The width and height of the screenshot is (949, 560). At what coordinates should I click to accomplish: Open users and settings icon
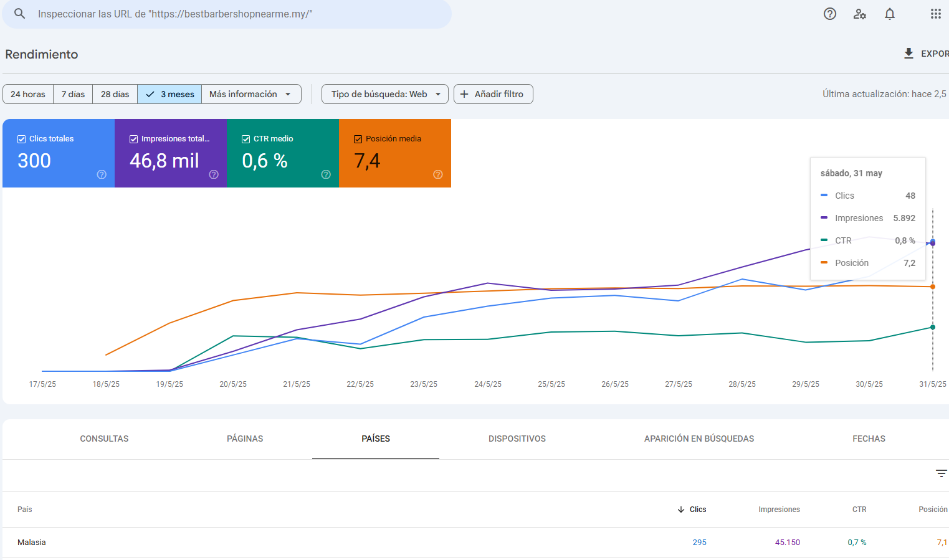pos(860,14)
